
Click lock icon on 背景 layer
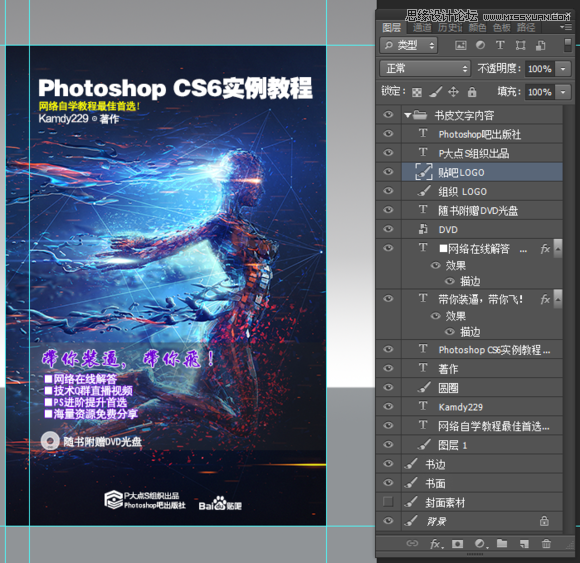(x=544, y=521)
